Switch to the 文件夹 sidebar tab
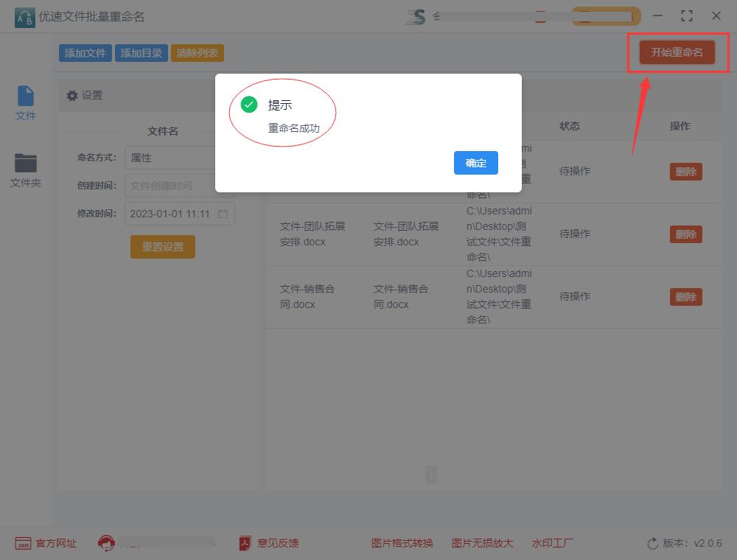The image size is (737, 560). [x=25, y=168]
